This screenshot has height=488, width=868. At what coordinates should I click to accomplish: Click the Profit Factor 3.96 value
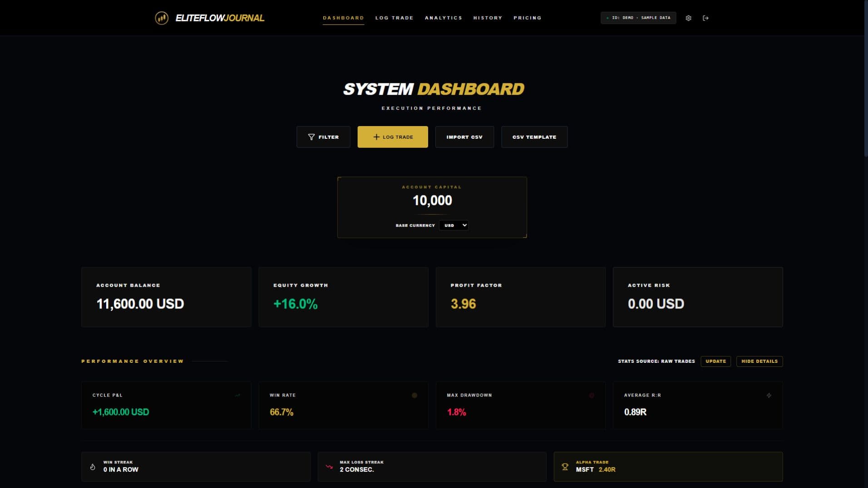pos(463,304)
